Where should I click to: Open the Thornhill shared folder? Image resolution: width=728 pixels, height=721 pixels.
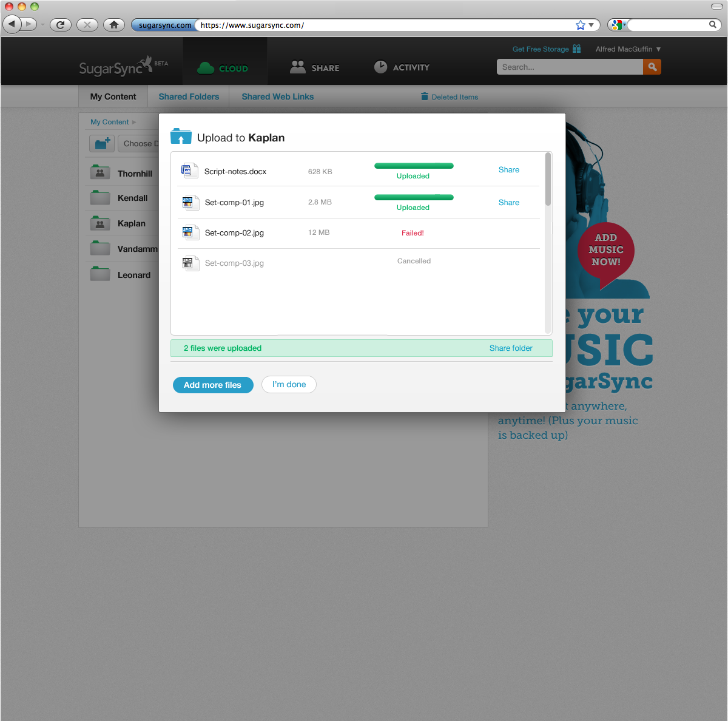(x=135, y=174)
